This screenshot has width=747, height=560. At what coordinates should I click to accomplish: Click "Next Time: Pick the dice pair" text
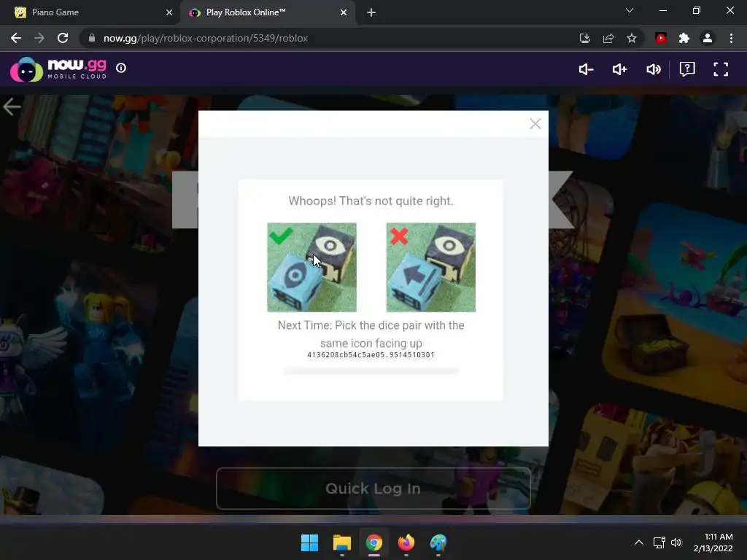point(371,334)
